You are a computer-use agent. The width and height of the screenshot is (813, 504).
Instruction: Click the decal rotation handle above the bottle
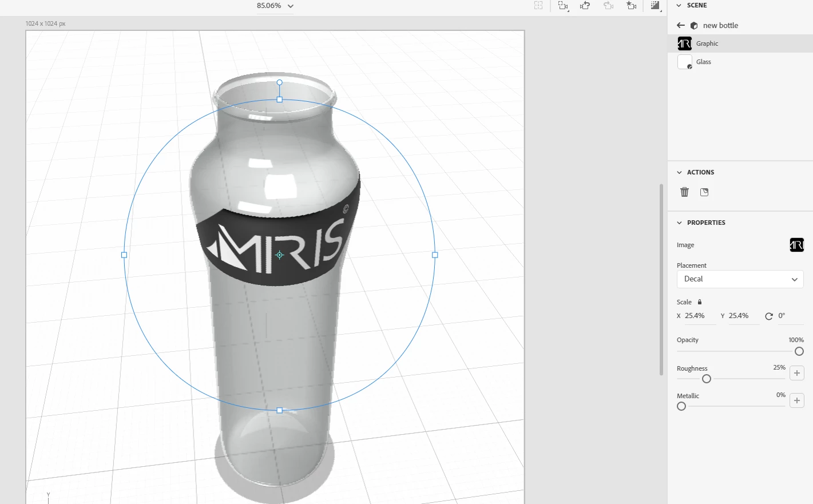280,82
